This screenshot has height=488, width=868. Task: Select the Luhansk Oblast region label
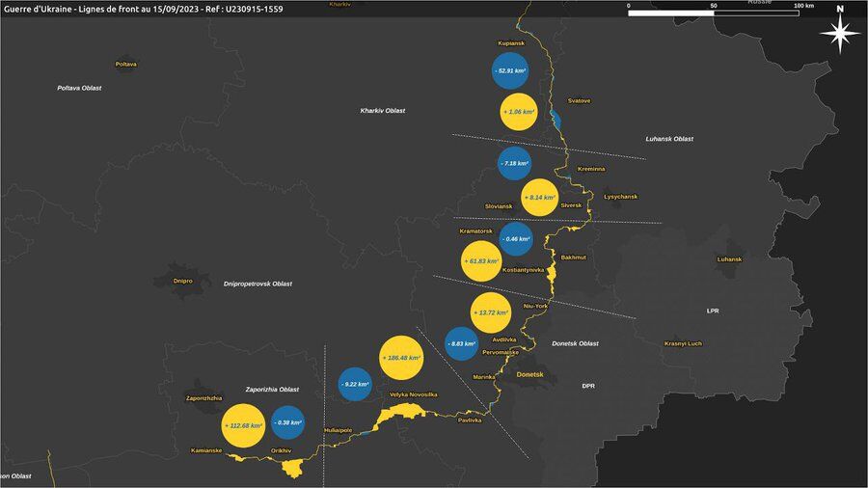click(x=669, y=139)
